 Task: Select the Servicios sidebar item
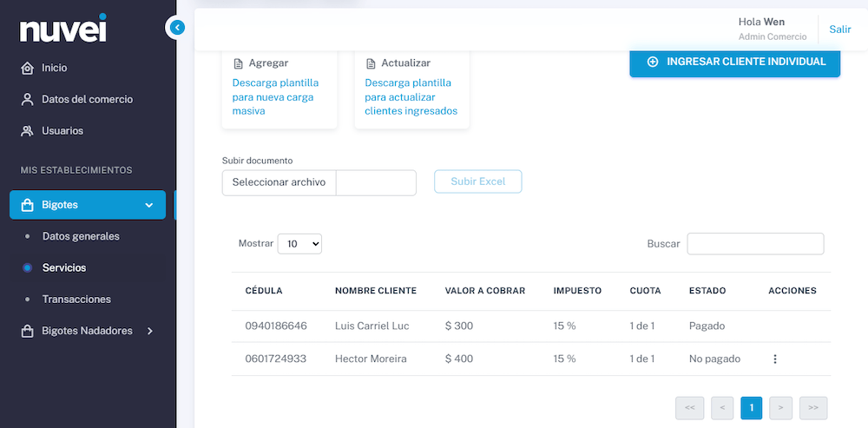pos(64,268)
